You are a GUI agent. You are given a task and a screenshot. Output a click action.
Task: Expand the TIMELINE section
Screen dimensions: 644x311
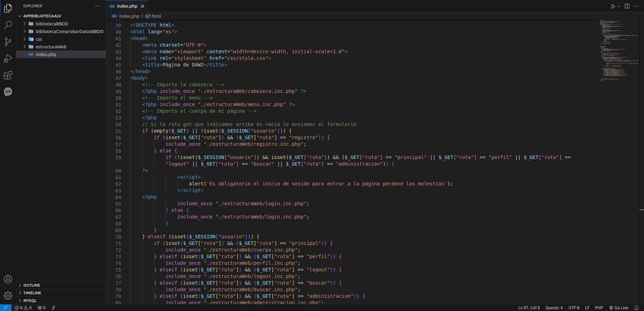coord(61,293)
